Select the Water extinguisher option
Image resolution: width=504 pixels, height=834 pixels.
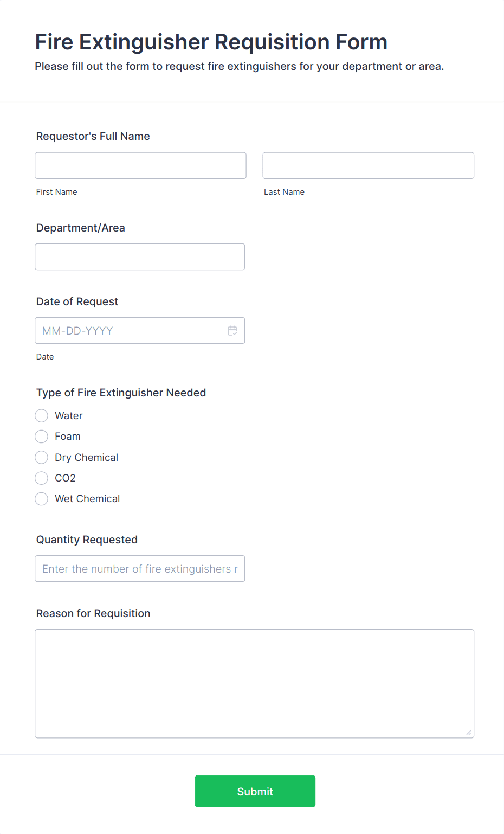41,415
